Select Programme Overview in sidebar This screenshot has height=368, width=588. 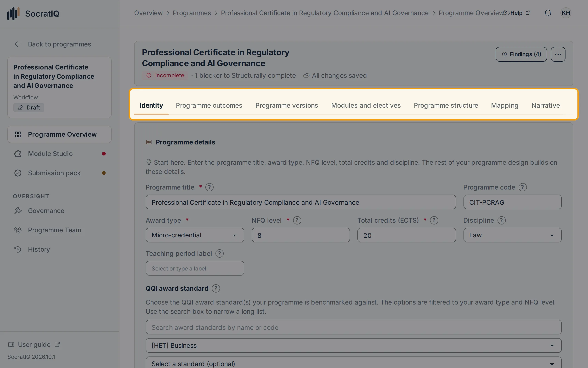click(x=59, y=134)
